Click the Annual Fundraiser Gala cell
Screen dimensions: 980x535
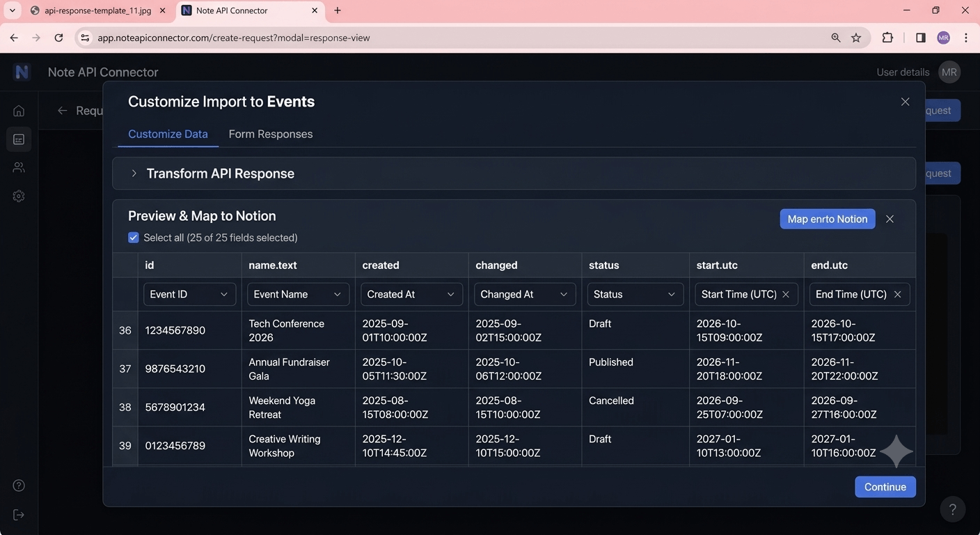(x=298, y=369)
